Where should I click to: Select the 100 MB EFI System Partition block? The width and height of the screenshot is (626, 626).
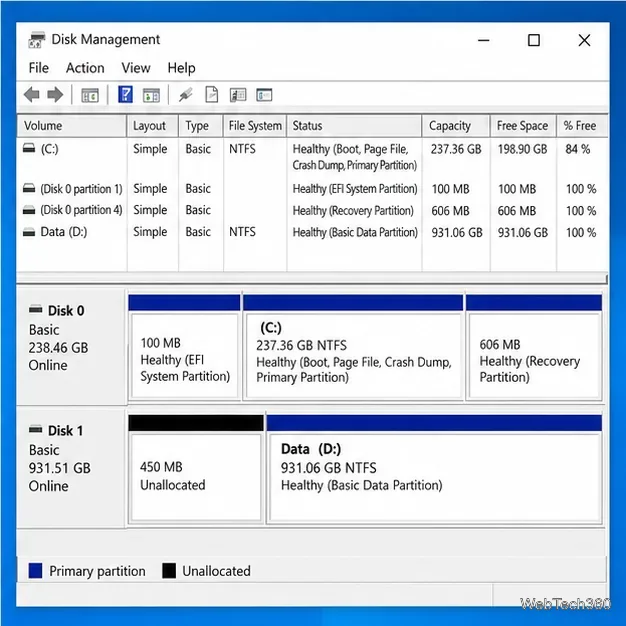[x=185, y=347]
